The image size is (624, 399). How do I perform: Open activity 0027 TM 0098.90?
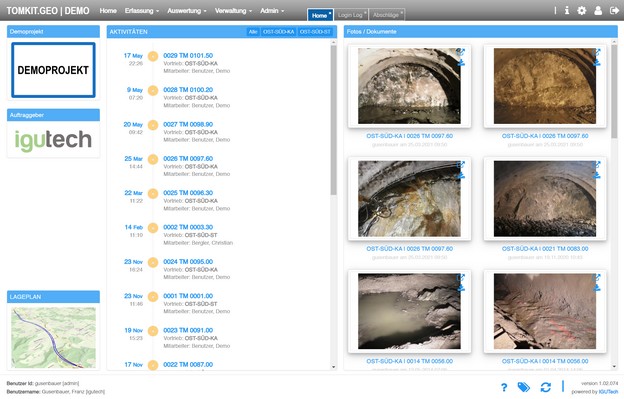tap(188, 125)
